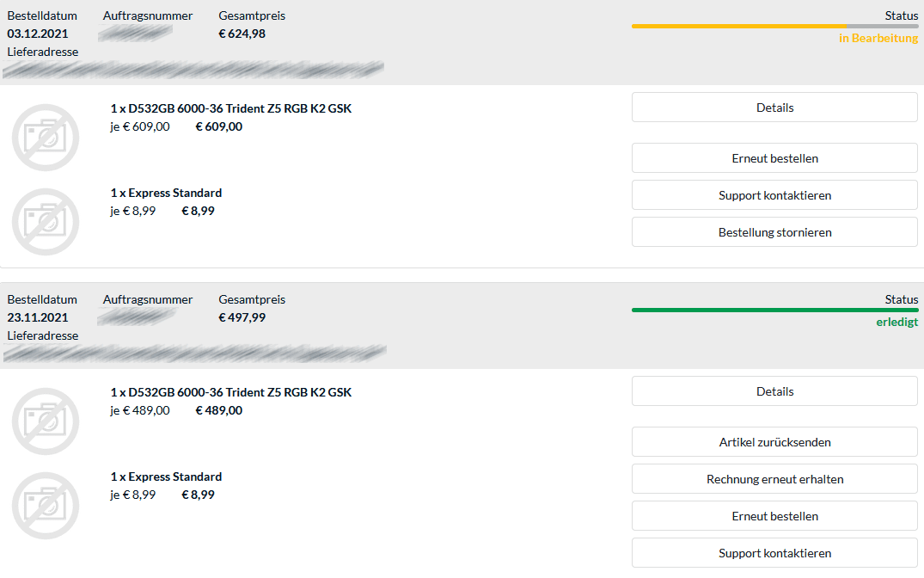Click the yellow 'in Bearbeitung' progress bar
Image resolution: width=924 pixels, height=578 pixels.
739,26
